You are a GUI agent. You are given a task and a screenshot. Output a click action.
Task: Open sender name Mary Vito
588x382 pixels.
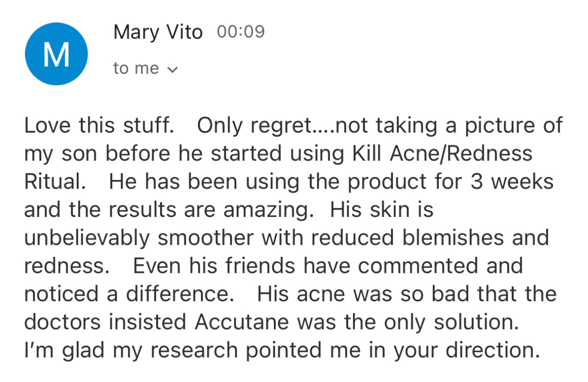tap(158, 32)
